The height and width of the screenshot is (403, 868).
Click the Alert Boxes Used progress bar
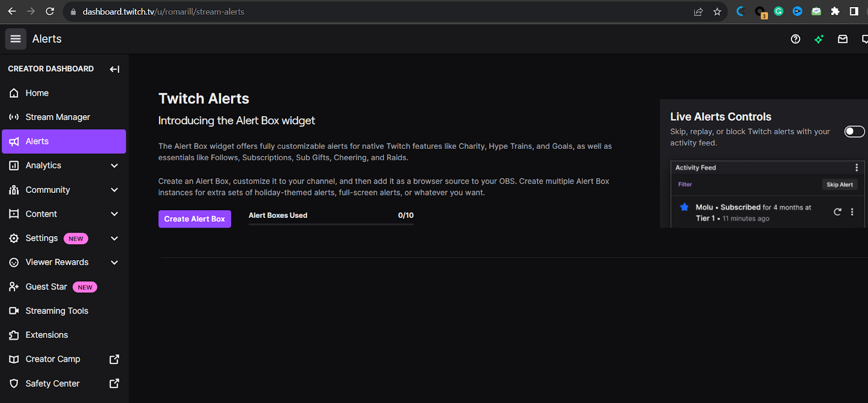331,224
